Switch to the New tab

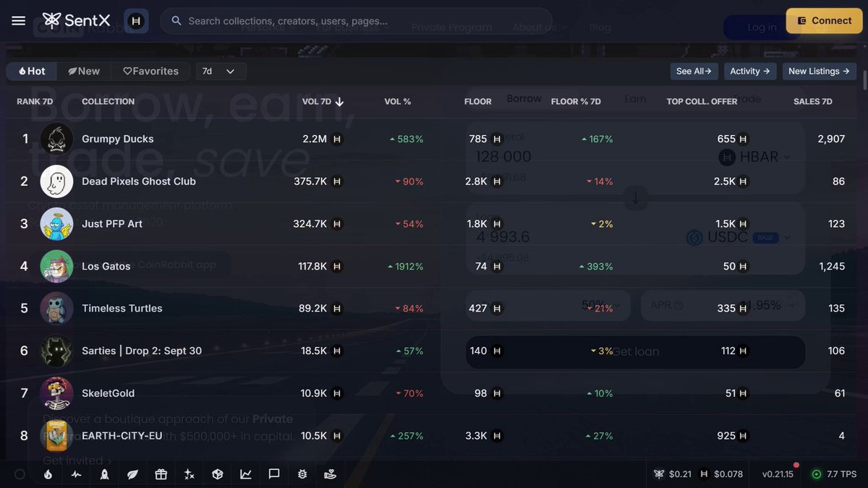[84, 72]
